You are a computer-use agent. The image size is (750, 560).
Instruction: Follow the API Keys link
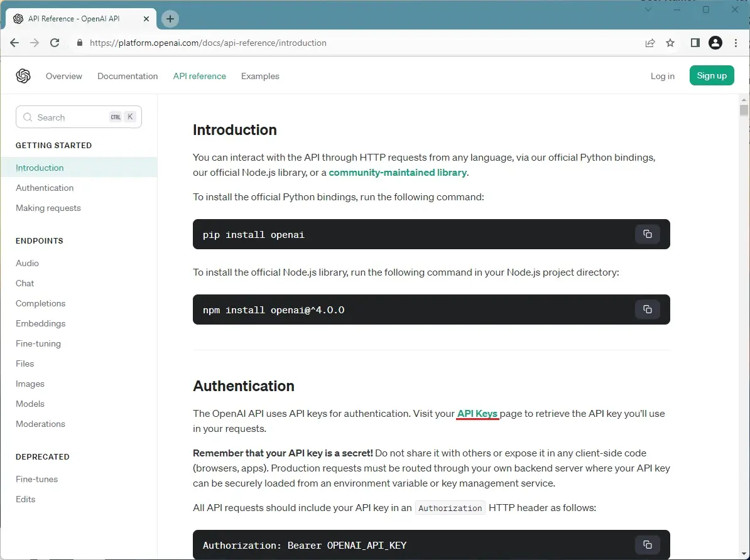tap(477, 414)
